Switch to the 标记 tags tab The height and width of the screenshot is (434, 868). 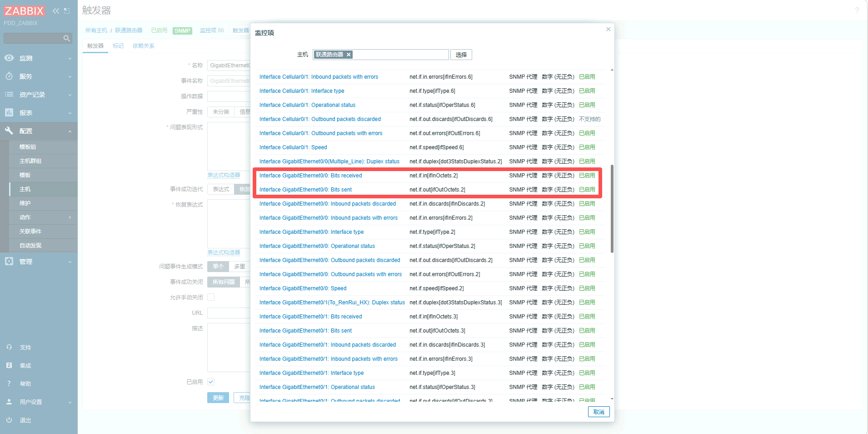tap(118, 46)
